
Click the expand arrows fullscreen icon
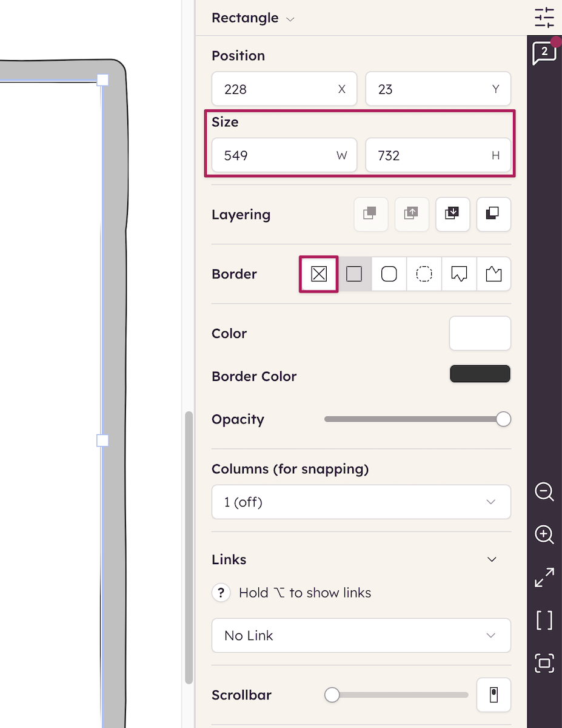[544, 578]
